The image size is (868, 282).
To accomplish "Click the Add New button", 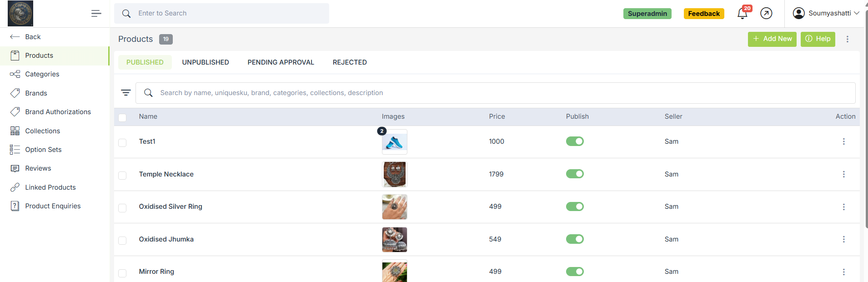I will coord(772,39).
